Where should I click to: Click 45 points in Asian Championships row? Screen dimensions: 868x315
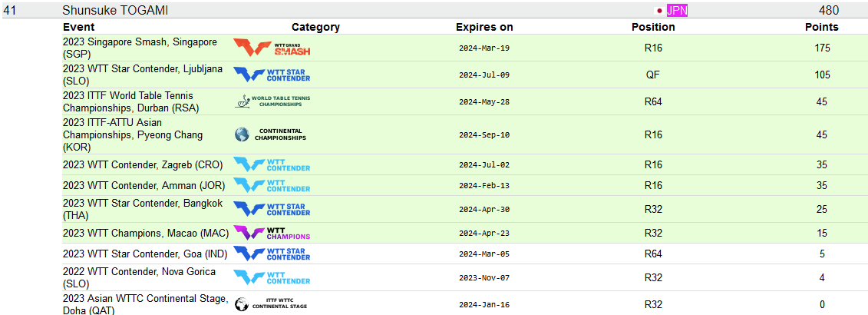tap(822, 134)
